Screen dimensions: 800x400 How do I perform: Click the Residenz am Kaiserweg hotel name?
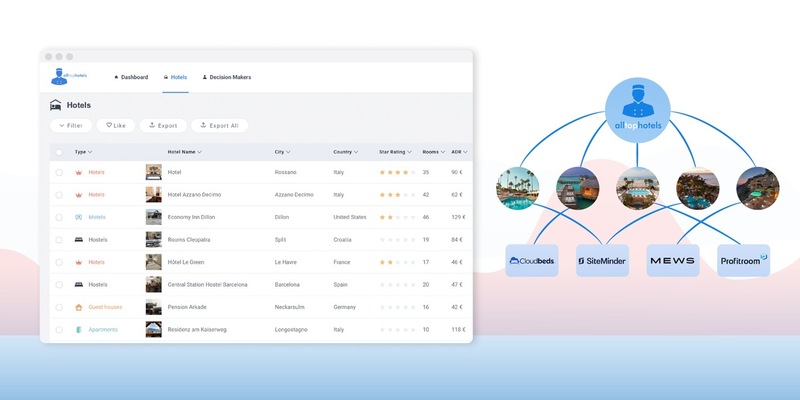click(x=197, y=330)
